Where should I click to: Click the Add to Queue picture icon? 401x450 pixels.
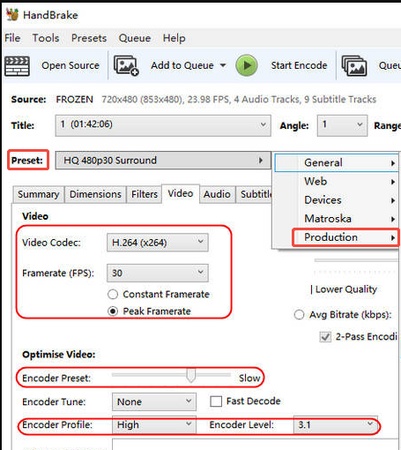(126, 65)
